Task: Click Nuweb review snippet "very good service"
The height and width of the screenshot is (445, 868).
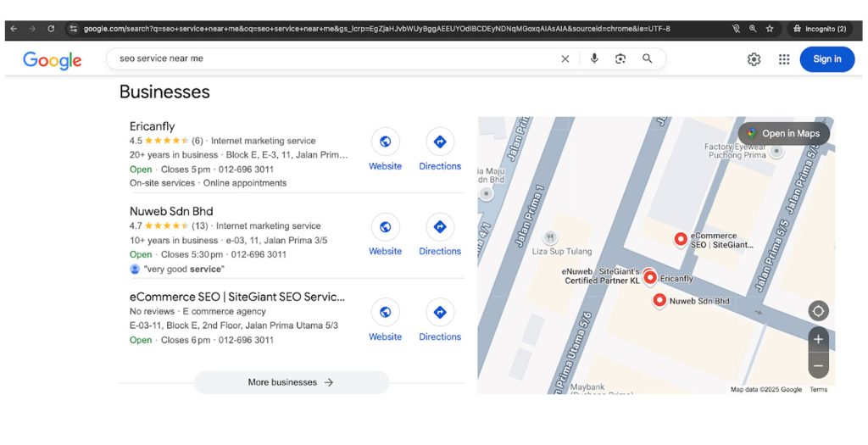Action: click(x=184, y=270)
